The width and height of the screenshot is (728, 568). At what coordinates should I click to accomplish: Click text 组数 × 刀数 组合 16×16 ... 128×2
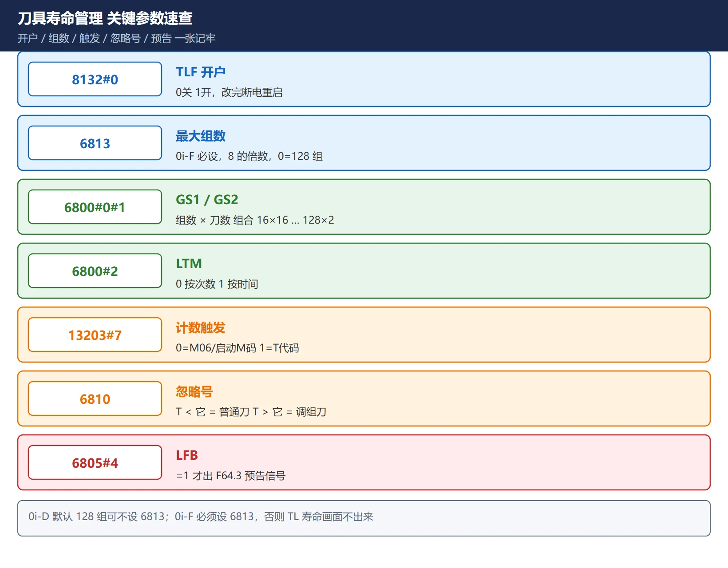[x=255, y=220]
